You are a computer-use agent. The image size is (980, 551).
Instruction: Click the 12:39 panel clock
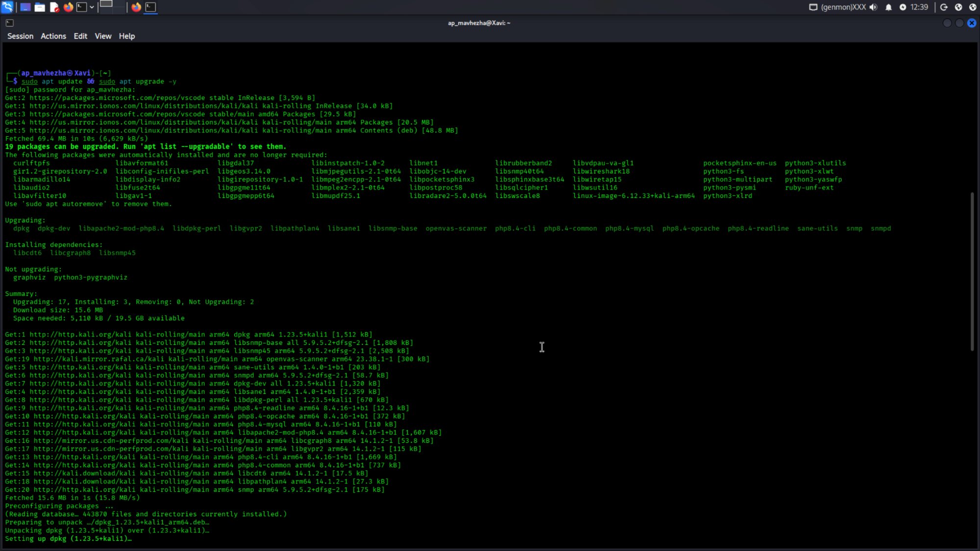pyautogui.click(x=919, y=7)
